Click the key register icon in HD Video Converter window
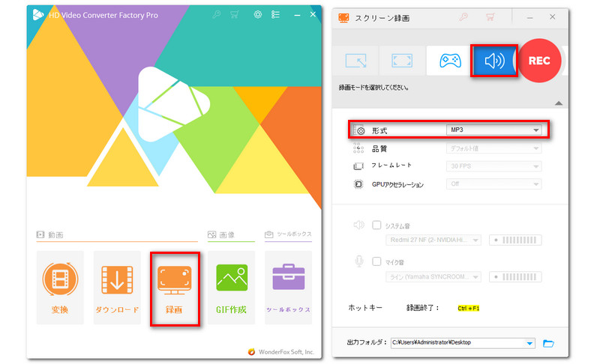Image resolution: width=600 pixels, height=364 pixels. 217,15
